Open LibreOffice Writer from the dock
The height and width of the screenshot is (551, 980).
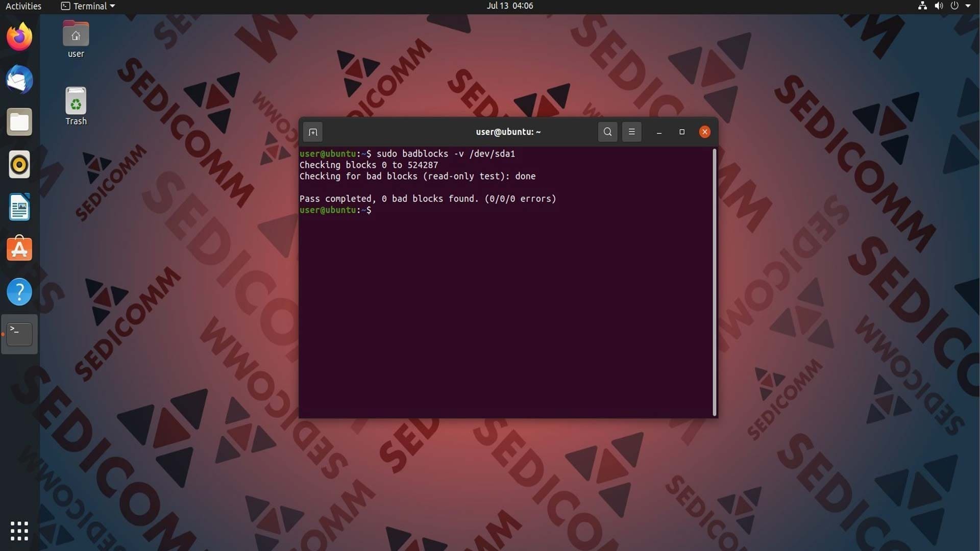click(x=19, y=207)
